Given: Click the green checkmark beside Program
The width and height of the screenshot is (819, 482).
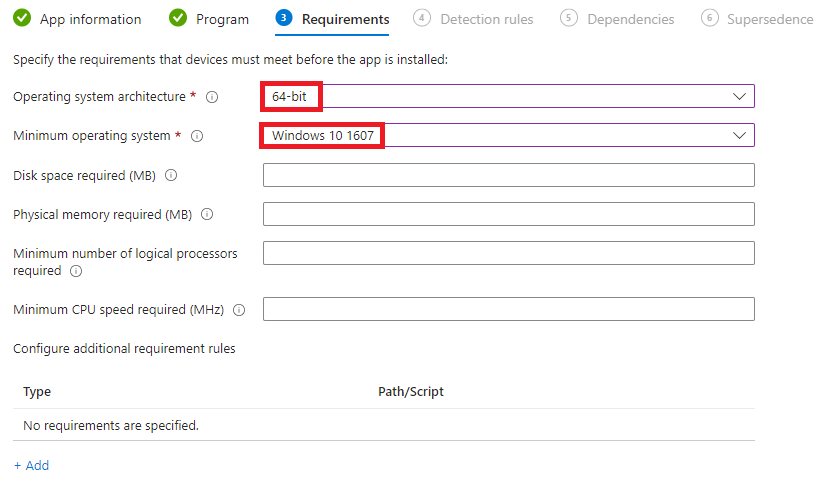Looking at the screenshot, I should pyautogui.click(x=178, y=18).
